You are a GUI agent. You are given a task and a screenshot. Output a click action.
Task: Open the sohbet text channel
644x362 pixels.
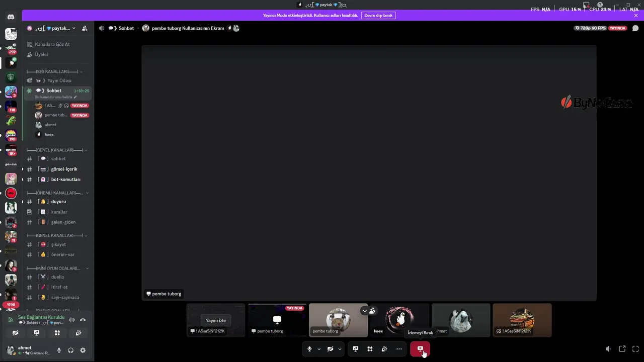click(x=57, y=159)
